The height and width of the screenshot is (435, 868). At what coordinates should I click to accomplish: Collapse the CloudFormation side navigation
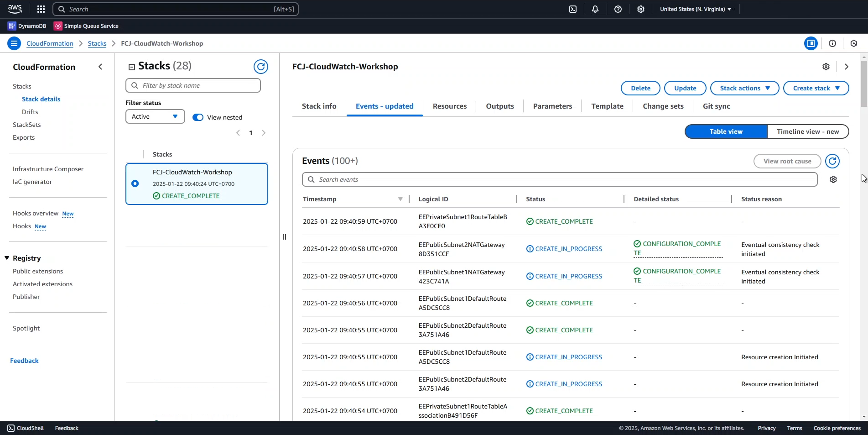point(100,67)
